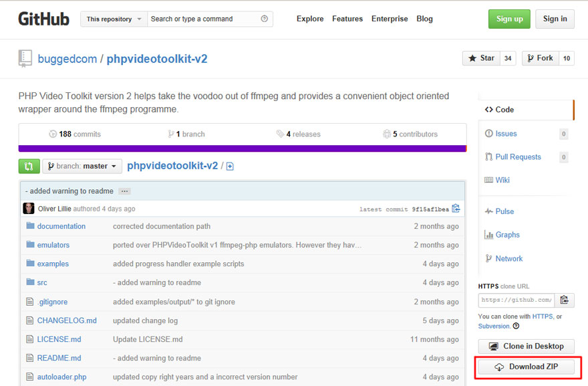Open the README.md file link
The height and width of the screenshot is (386, 588).
[x=59, y=358]
